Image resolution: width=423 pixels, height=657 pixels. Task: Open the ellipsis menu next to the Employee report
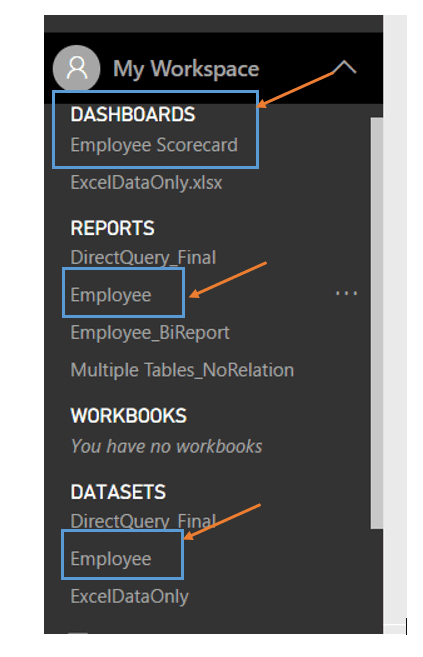coord(346,293)
